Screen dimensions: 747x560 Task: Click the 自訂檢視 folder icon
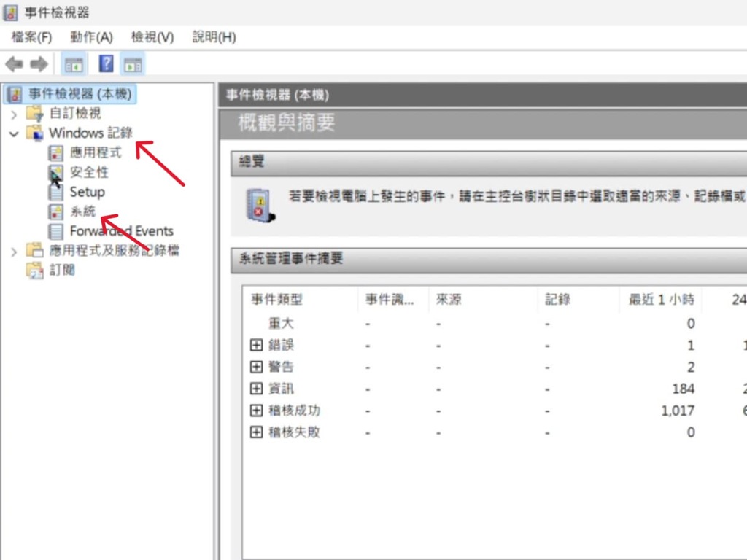pos(35,113)
